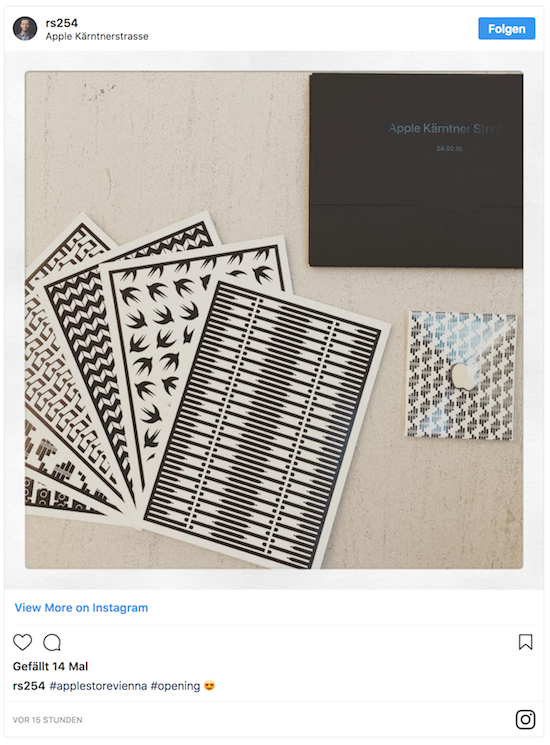Open the #opening hashtag
Image resolution: width=550 pixels, height=745 pixels.
point(175,686)
